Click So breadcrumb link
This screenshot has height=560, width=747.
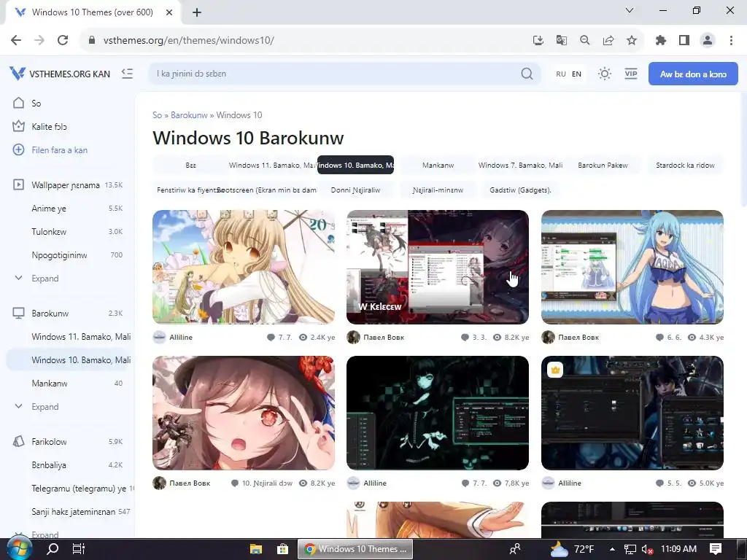[x=158, y=114]
